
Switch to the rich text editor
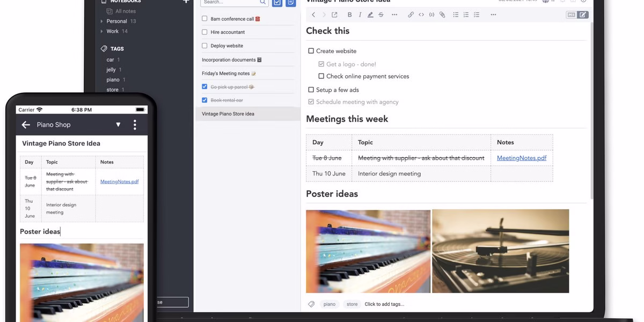pyautogui.click(x=583, y=14)
